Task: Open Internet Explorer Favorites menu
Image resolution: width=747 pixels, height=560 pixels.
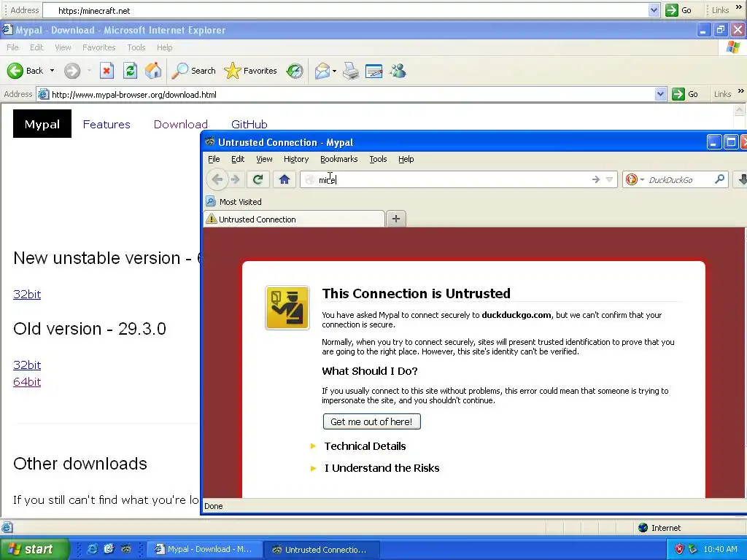Action: [x=98, y=47]
